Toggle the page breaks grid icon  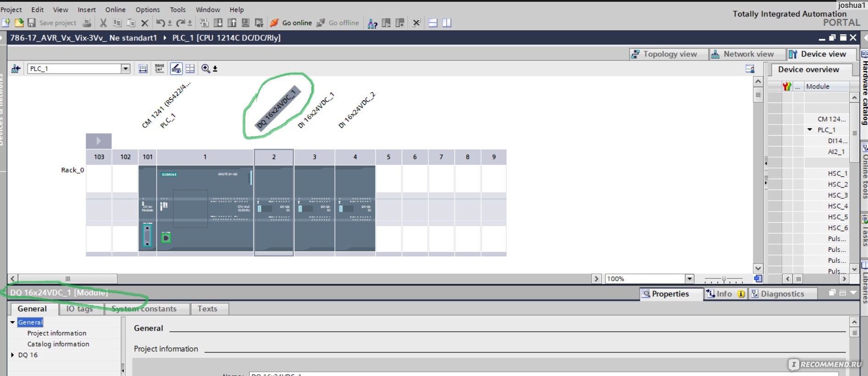click(x=190, y=68)
